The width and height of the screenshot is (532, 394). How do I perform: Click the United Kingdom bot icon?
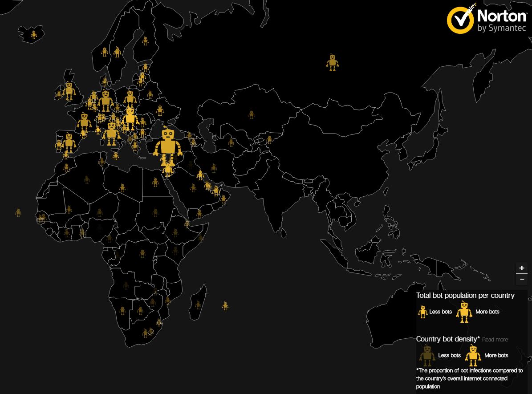69,91
